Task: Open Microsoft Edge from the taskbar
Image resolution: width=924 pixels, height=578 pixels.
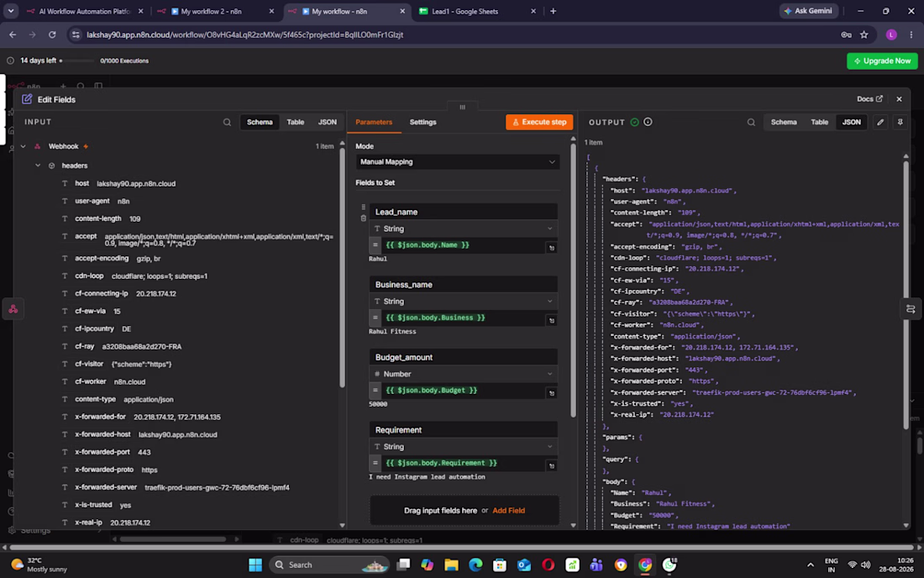Action: pos(475,565)
